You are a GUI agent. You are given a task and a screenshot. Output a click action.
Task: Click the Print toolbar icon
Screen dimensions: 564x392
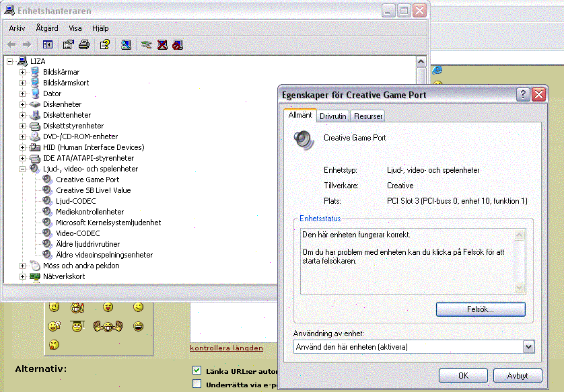click(x=84, y=44)
